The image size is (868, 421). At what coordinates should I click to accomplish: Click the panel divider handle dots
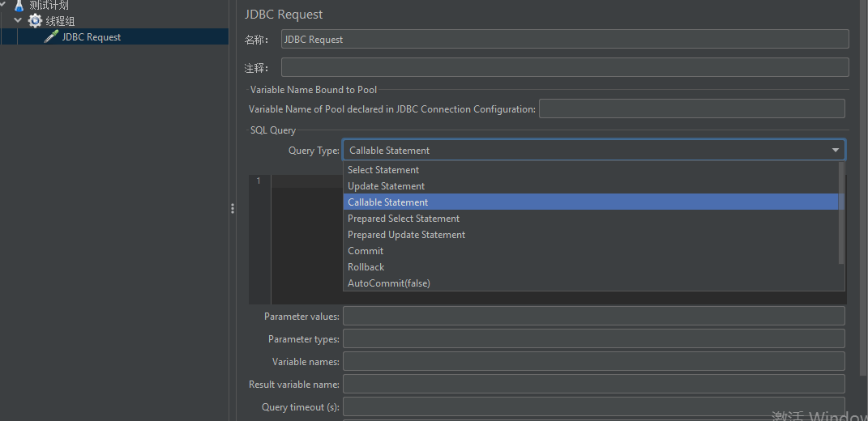click(x=233, y=209)
